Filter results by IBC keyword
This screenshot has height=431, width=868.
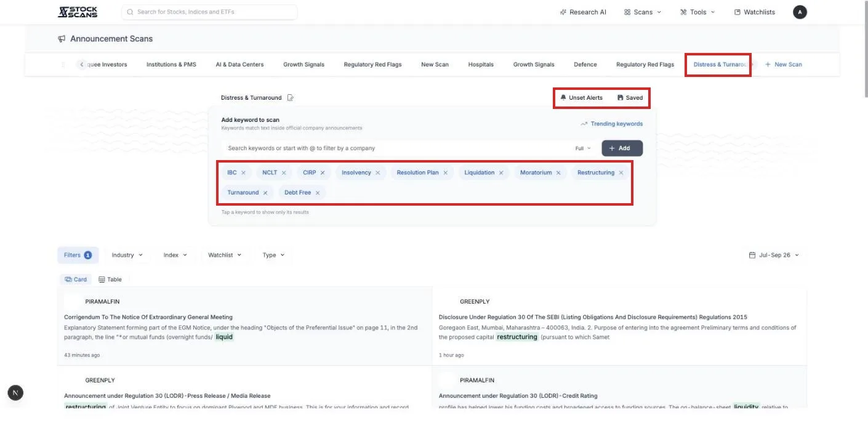(231, 172)
